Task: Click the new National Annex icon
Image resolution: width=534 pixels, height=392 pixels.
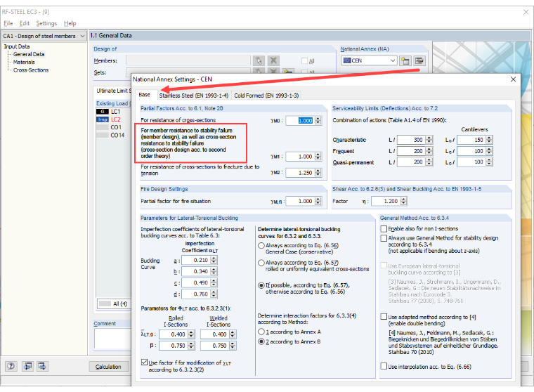Action: [x=405, y=60]
